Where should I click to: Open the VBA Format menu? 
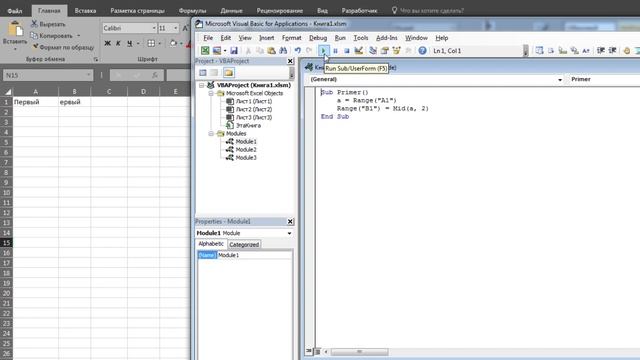point(291,38)
